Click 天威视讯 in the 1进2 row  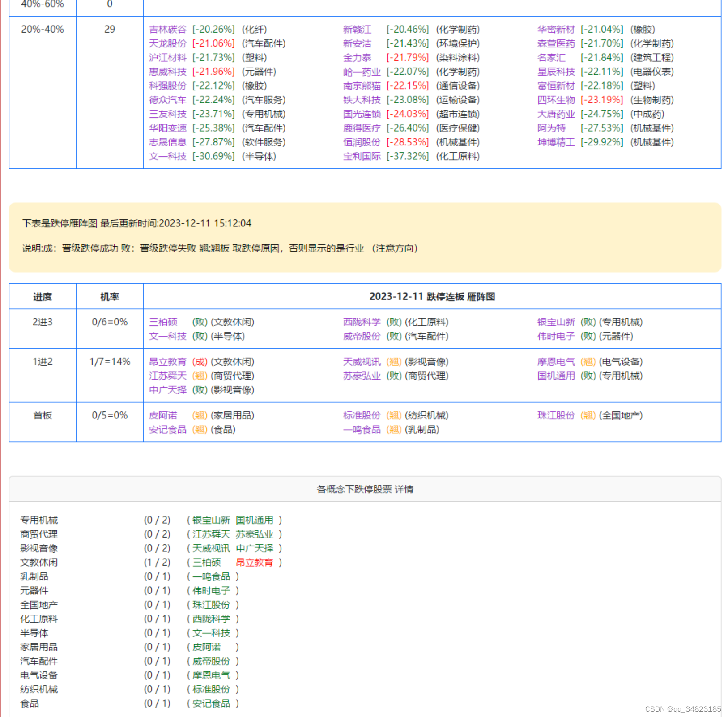tap(362, 362)
